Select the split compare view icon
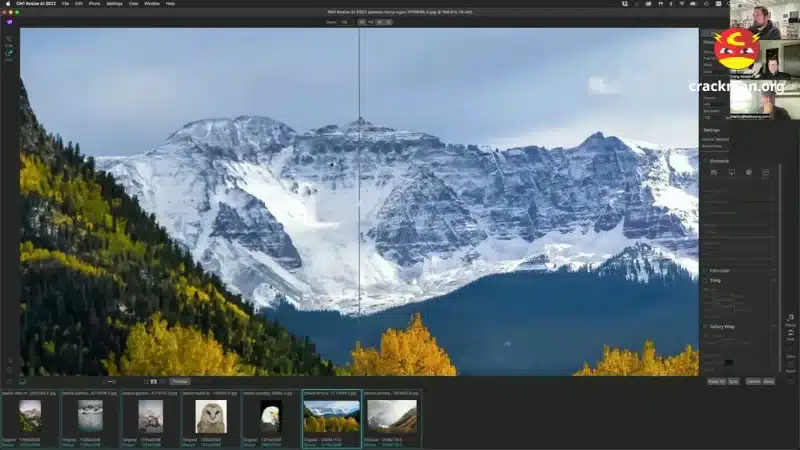 pyautogui.click(x=154, y=382)
